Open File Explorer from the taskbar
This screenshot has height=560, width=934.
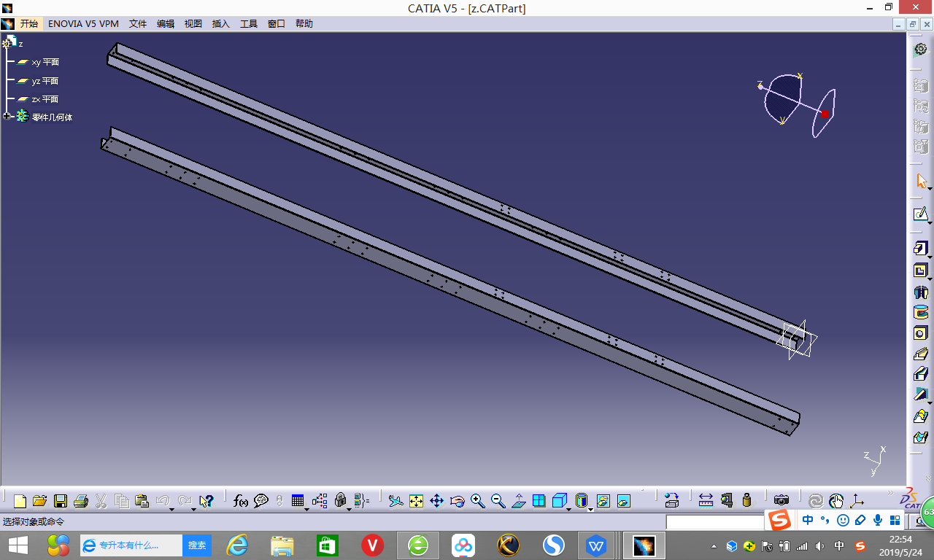click(x=282, y=545)
